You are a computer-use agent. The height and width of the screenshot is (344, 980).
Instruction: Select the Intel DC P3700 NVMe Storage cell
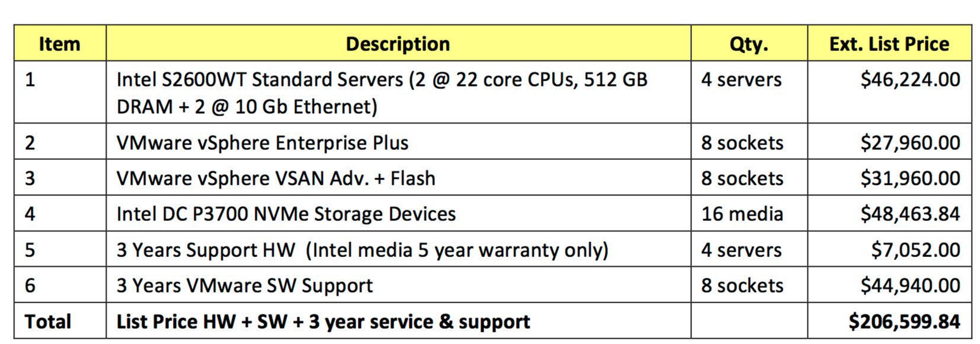(398, 213)
